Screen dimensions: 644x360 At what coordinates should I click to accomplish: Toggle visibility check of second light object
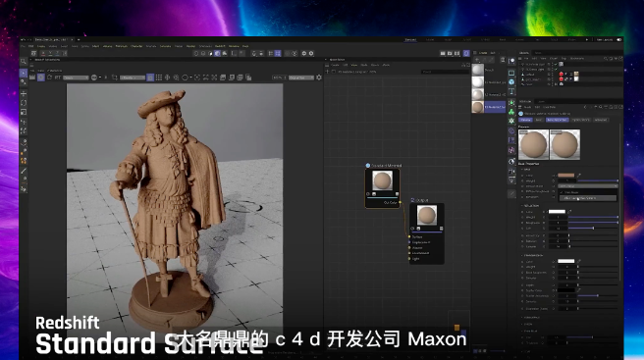pyautogui.click(x=556, y=69)
